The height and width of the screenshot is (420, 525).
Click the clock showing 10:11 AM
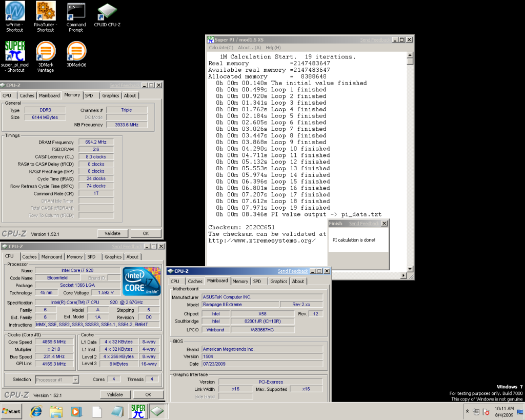[504, 409]
